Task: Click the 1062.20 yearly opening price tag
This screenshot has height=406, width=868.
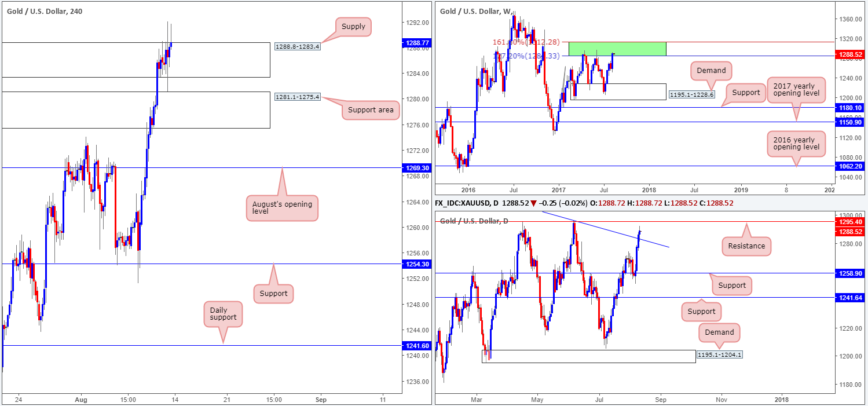Action: pyautogui.click(x=851, y=166)
